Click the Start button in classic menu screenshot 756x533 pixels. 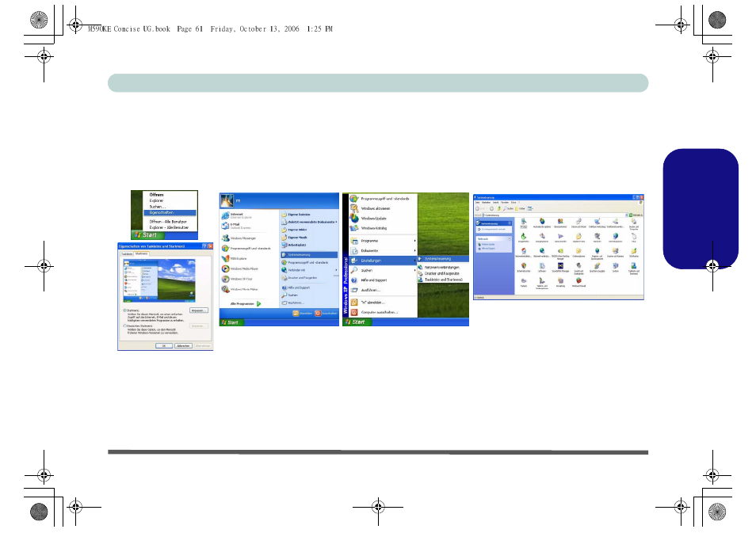(356, 322)
